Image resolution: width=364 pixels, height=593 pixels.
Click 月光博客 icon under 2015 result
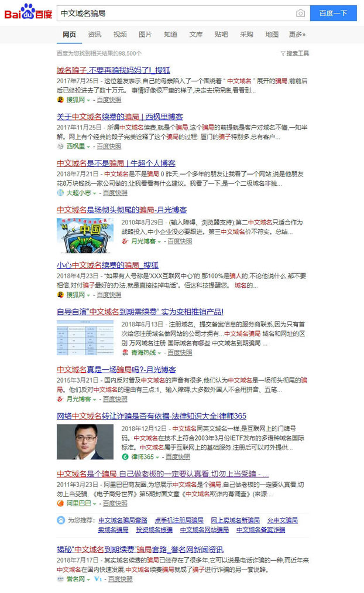(60, 399)
